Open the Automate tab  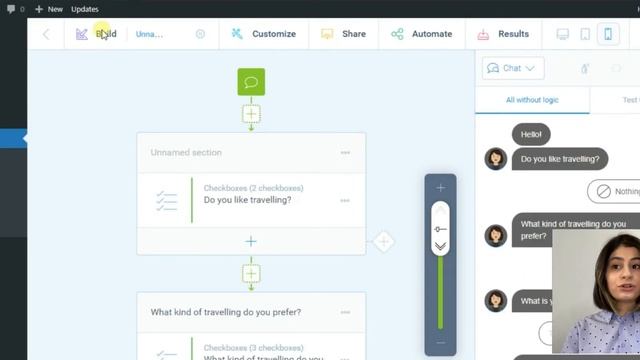click(422, 34)
